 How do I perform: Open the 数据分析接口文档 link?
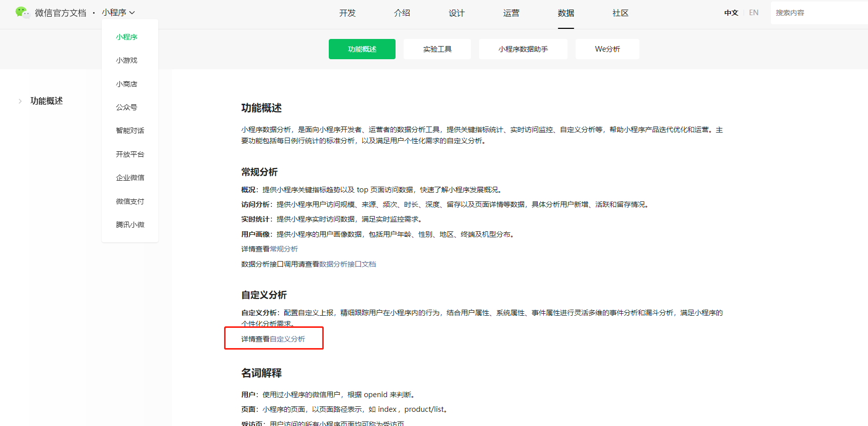pyautogui.click(x=348, y=264)
